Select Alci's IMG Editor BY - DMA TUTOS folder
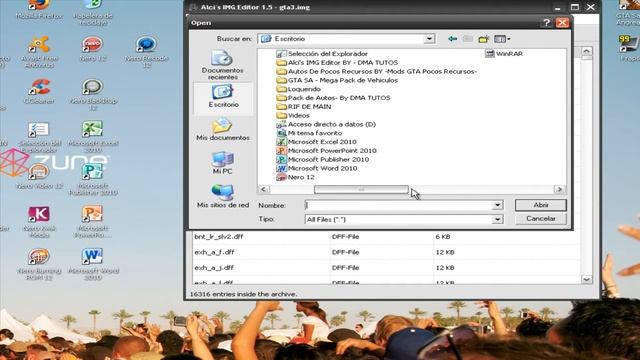The width and height of the screenshot is (640, 360). click(x=337, y=62)
